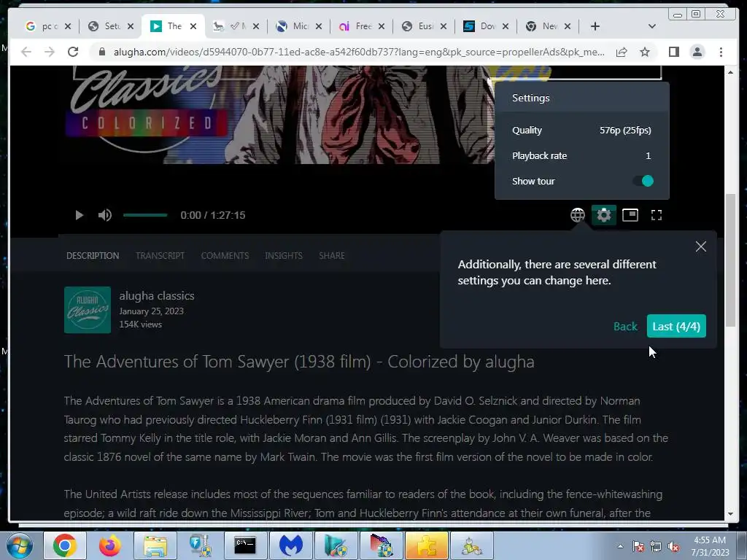Open Chrome three-dot menu
The width and height of the screenshot is (747, 560).
coord(721,52)
